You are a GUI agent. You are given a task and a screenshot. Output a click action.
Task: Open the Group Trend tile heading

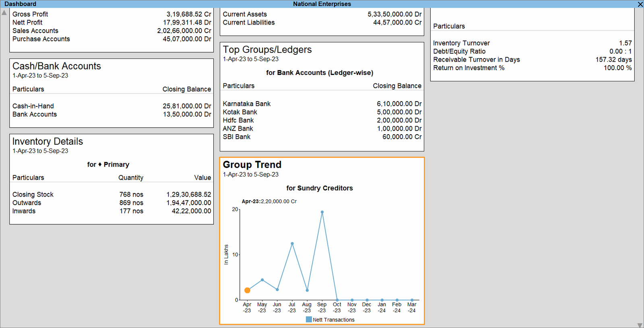[x=252, y=165]
